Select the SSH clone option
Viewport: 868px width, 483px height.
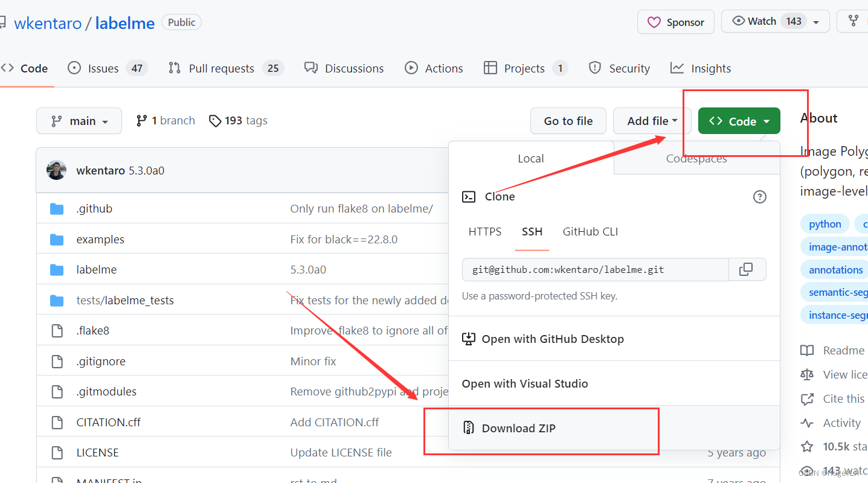532,232
